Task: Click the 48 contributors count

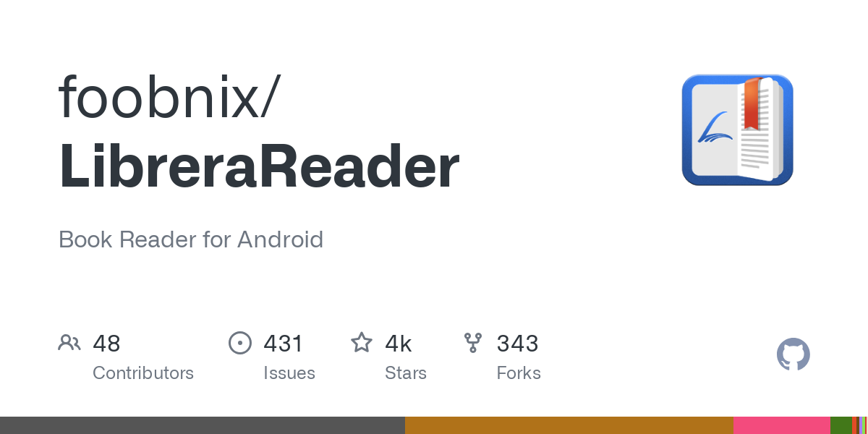Action: (x=106, y=344)
